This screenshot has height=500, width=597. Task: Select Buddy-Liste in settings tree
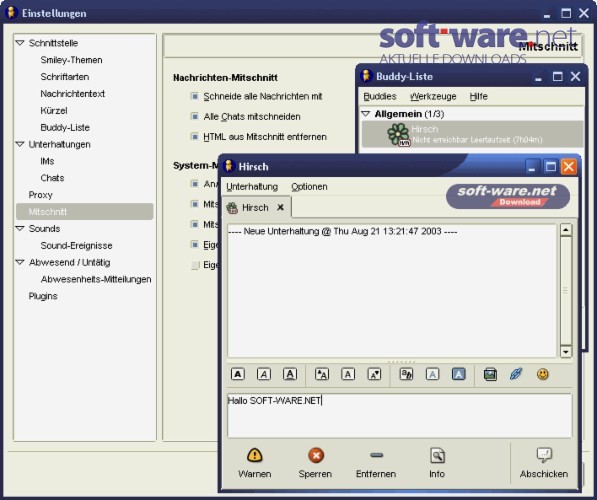[65, 127]
